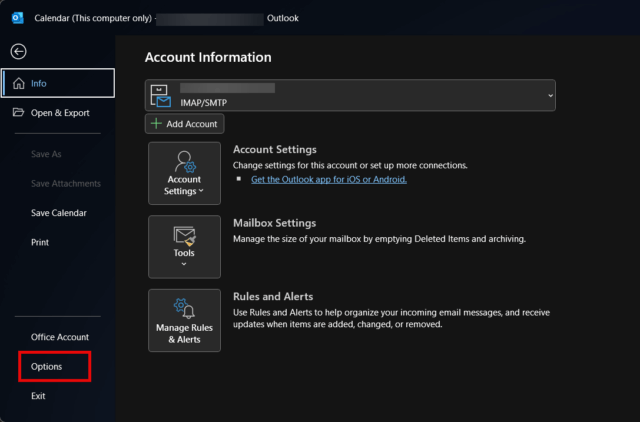Click the Mailbox Settings heading text
The width and height of the screenshot is (640, 422).
coord(275,223)
